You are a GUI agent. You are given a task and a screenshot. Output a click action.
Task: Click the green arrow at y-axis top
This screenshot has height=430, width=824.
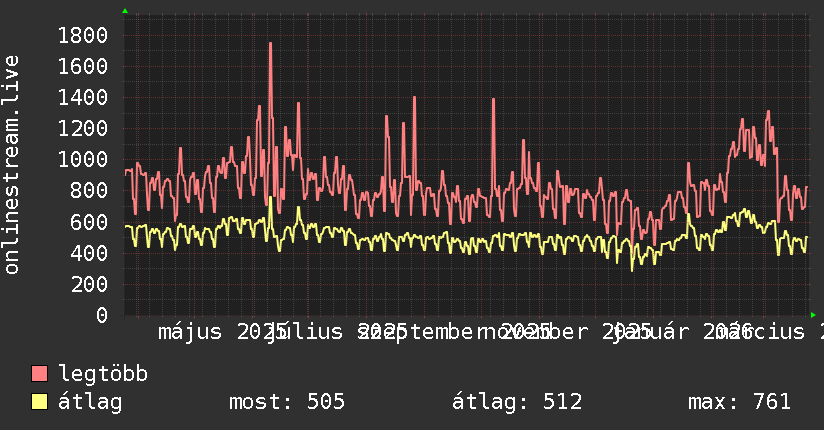(125, 11)
